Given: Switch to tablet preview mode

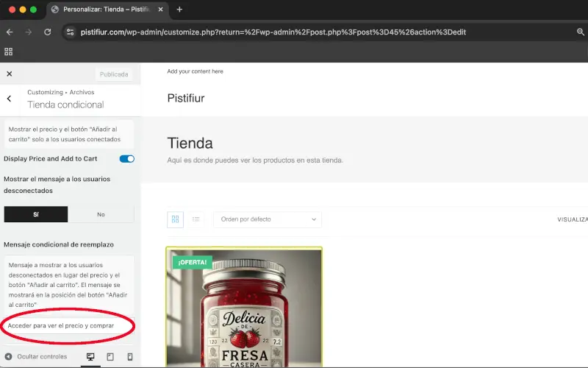Looking at the screenshot, I should click(110, 357).
